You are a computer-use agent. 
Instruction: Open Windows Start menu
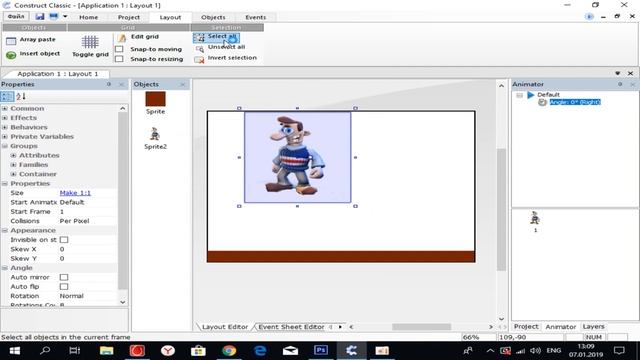click(x=15, y=351)
